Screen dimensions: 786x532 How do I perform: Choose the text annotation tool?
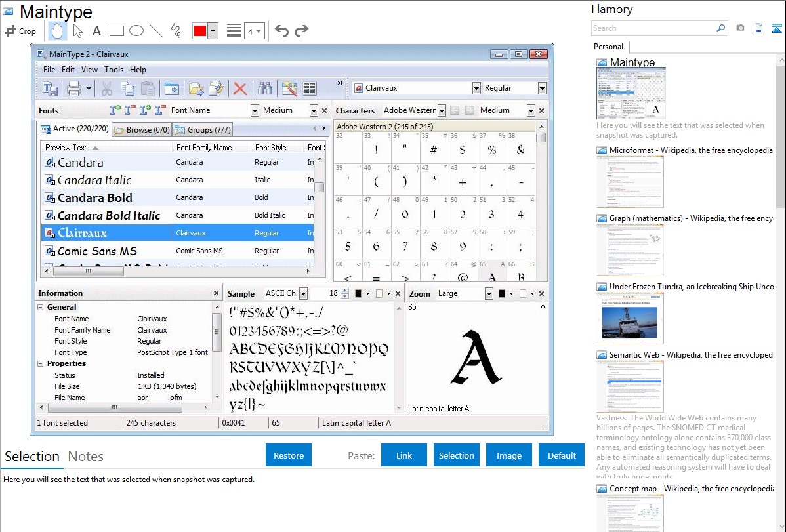(96, 31)
